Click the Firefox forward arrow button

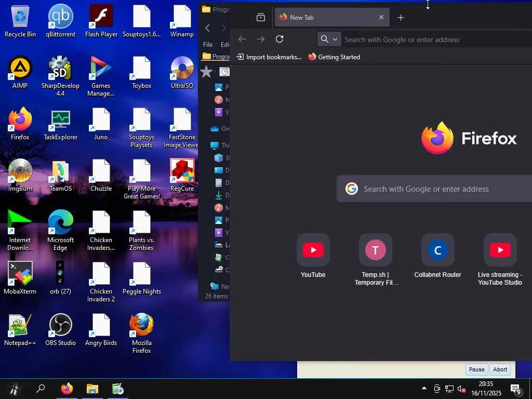click(261, 39)
